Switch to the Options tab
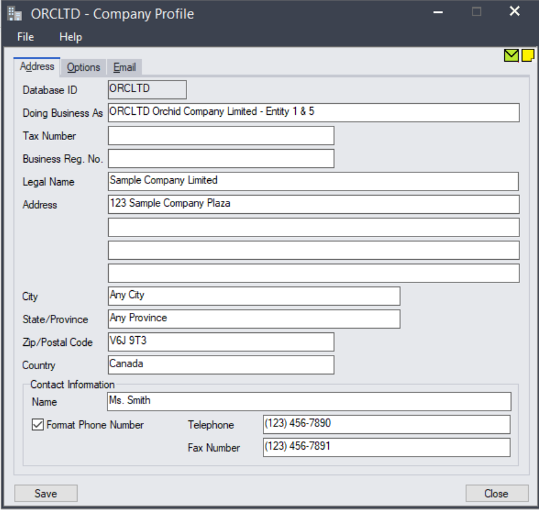This screenshot has width=544, height=512. (83, 67)
